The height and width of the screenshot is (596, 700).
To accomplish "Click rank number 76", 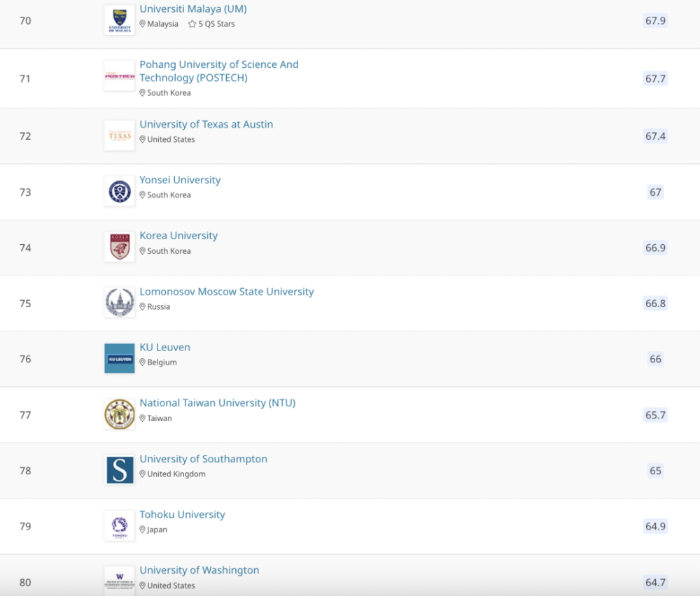I will 25,359.
